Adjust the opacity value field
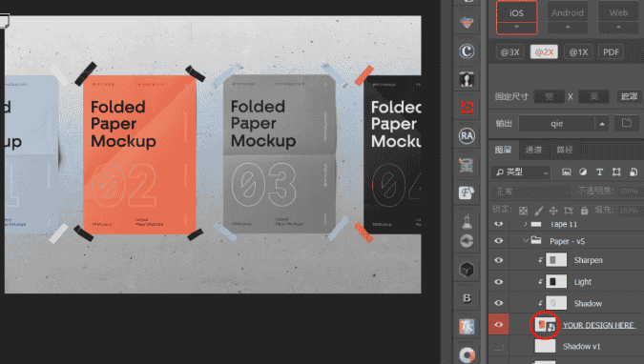Screen dimensions: 644x364 (629, 192)
